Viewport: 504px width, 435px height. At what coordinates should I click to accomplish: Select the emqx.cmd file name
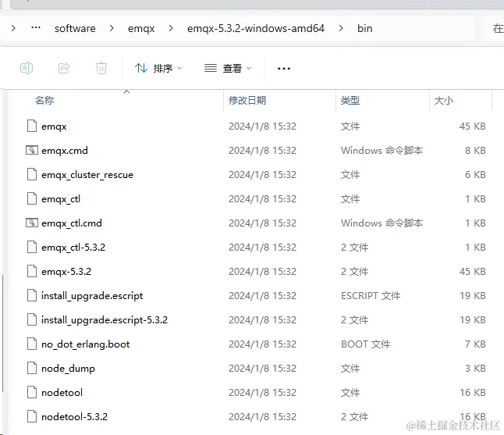click(x=65, y=151)
